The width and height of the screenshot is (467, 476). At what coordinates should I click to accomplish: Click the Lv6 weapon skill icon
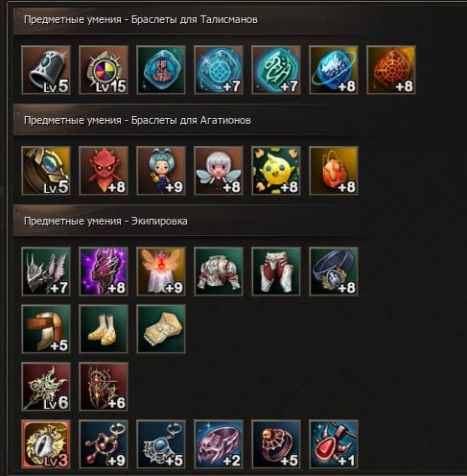[46, 387]
